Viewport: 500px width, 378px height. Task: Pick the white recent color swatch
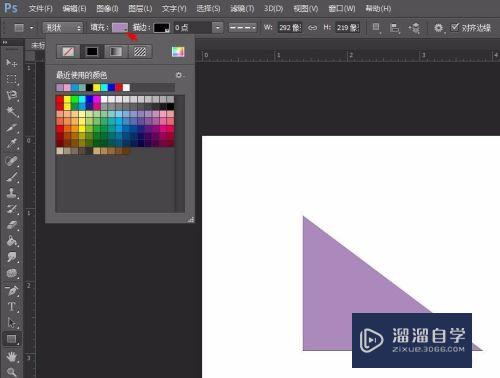(x=126, y=87)
